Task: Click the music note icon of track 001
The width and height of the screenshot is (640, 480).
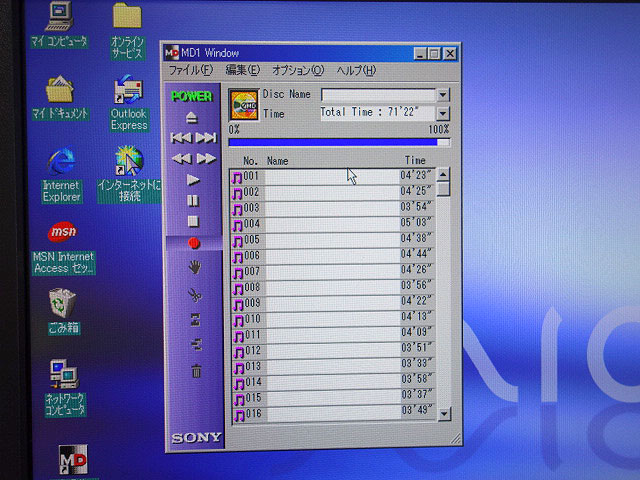Action: [237, 178]
